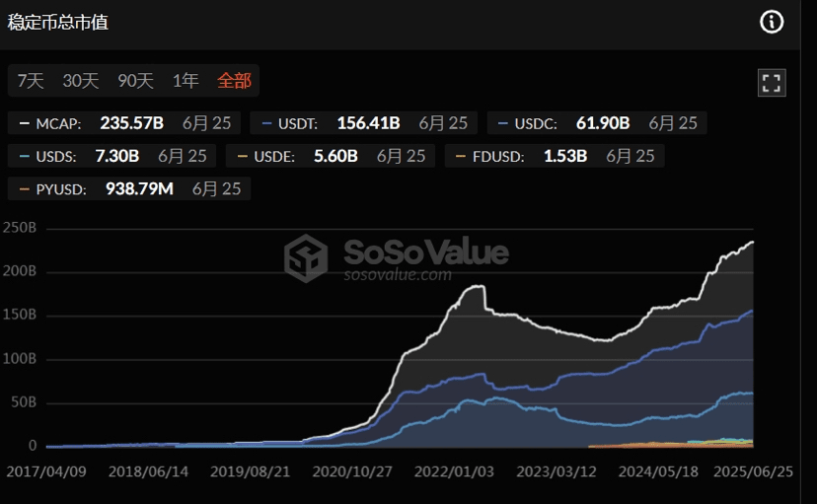This screenshot has height=504, width=817.
Task: Click the sosovalue.com watermark text
Action: coord(398,274)
